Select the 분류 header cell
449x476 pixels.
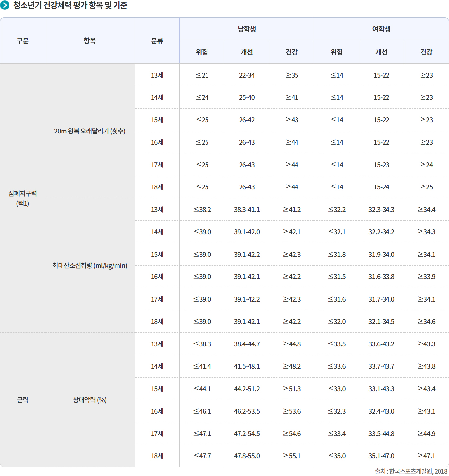click(x=157, y=41)
